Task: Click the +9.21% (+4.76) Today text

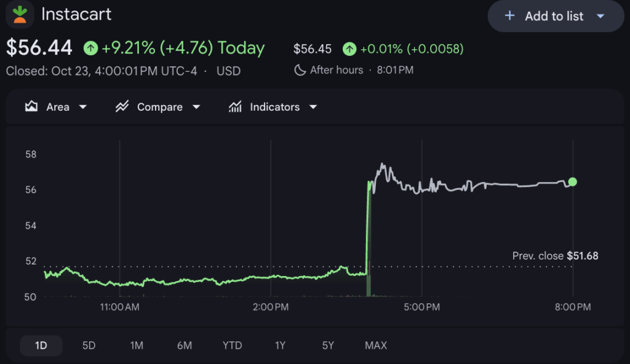Action: tap(183, 48)
